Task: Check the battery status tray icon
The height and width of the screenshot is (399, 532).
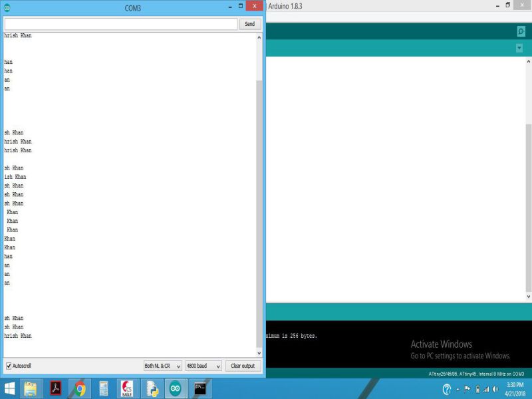Action: [x=477, y=389]
